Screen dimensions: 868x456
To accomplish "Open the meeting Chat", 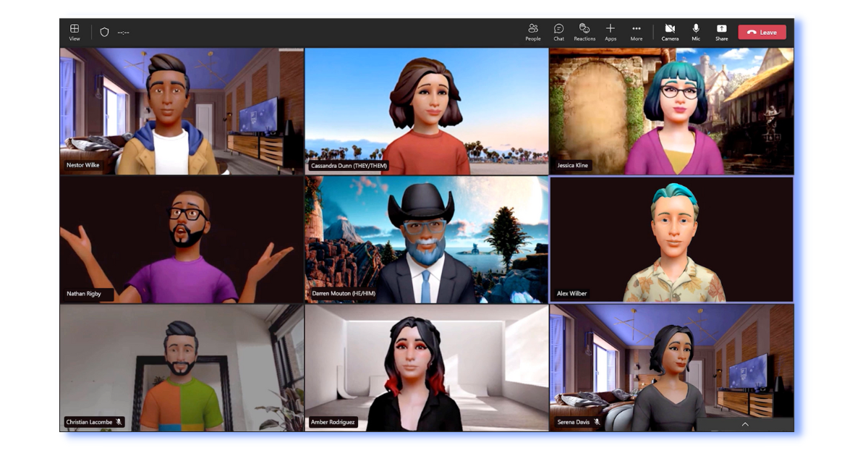I will [558, 30].
